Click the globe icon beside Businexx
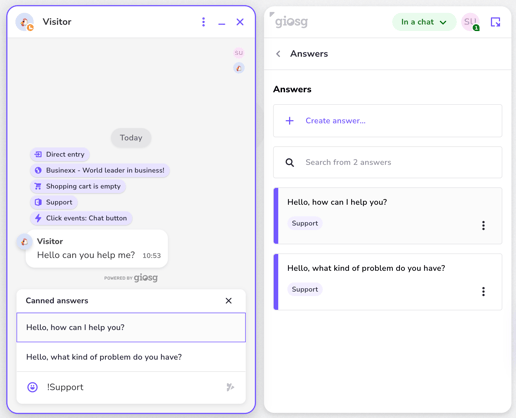Viewport: 516px width, 418px height. click(38, 170)
